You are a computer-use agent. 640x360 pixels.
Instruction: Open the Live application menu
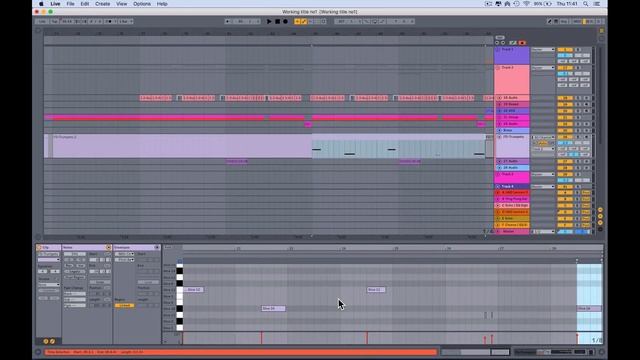tap(56, 4)
